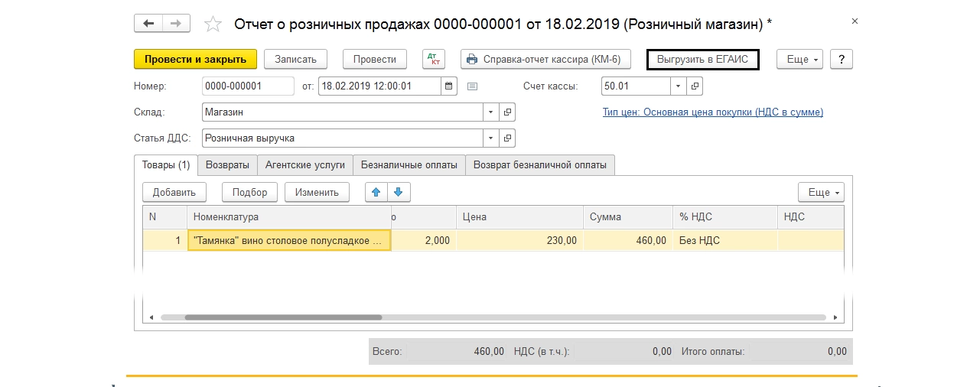The width and height of the screenshot is (980, 387).
Task: Click the horizontal table scrollbar thumb
Action: 283,317
